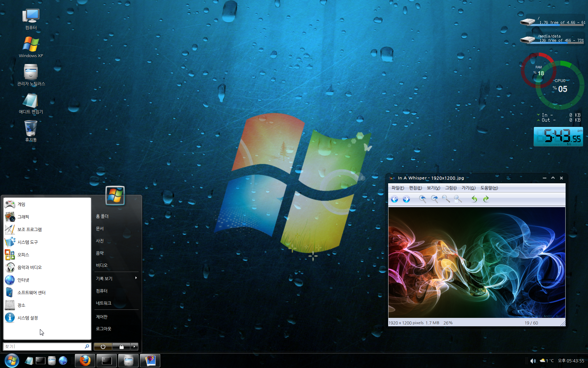588x368 pixels.
Task: Rotate image counterclockwise with green arrow
Action: coord(474,199)
